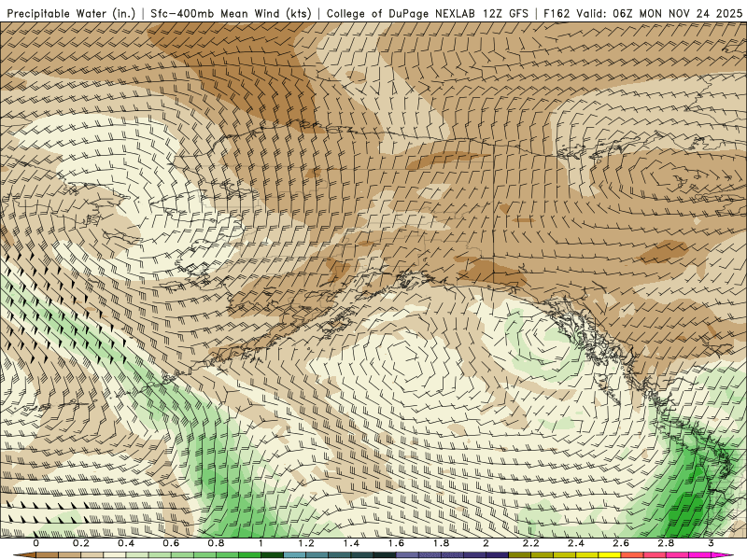
Task: Click the '2.4' label on the color scale
Action: point(576,543)
